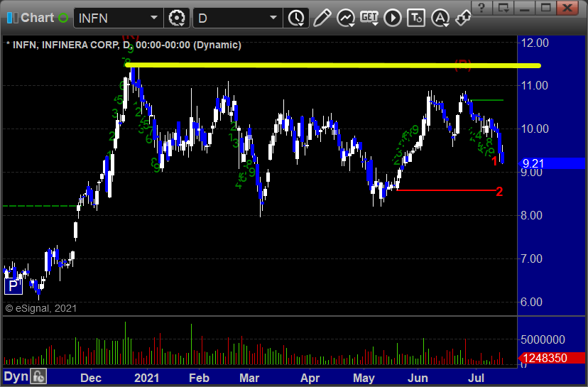Click the 11.00 price axis label
The width and height of the screenshot is (588, 387).
coord(535,85)
